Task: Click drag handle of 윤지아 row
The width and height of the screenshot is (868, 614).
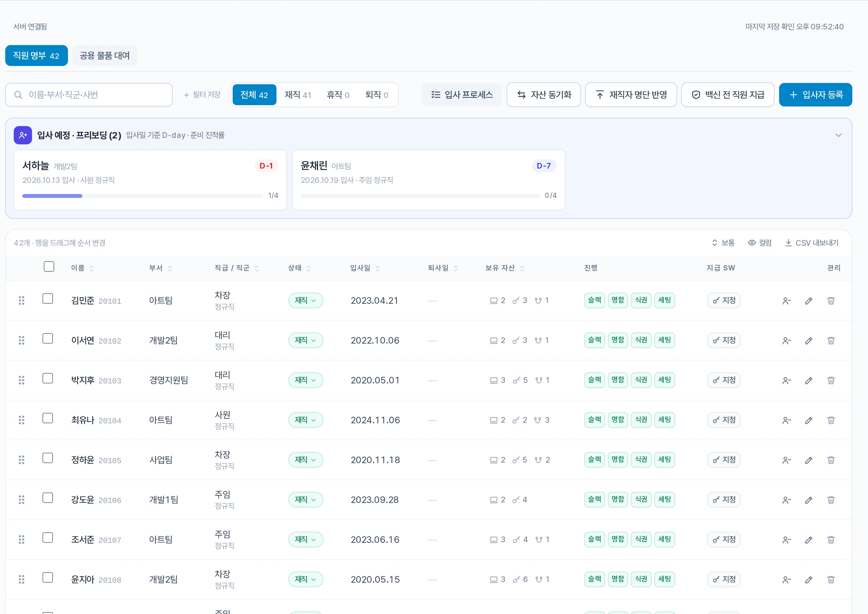Action: (x=22, y=580)
